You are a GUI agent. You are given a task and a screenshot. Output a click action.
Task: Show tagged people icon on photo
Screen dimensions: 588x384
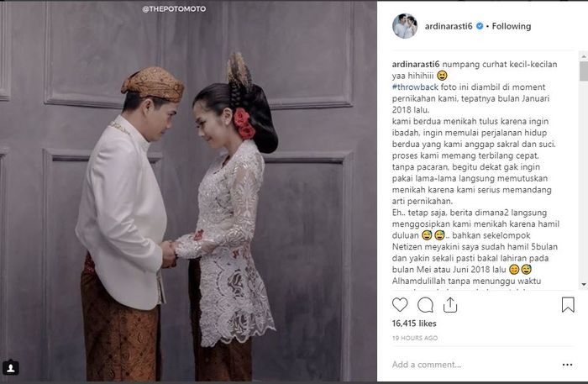(x=10, y=367)
